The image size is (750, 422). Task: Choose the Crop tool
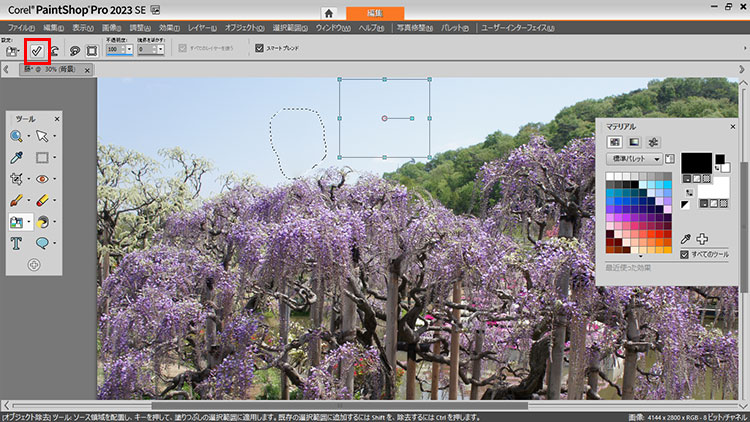point(16,179)
